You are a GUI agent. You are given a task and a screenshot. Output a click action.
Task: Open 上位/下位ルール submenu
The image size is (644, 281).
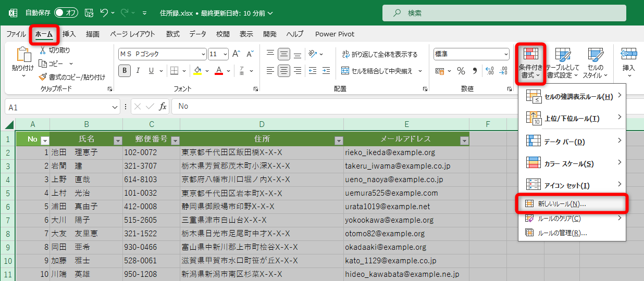(x=572, y=119)
